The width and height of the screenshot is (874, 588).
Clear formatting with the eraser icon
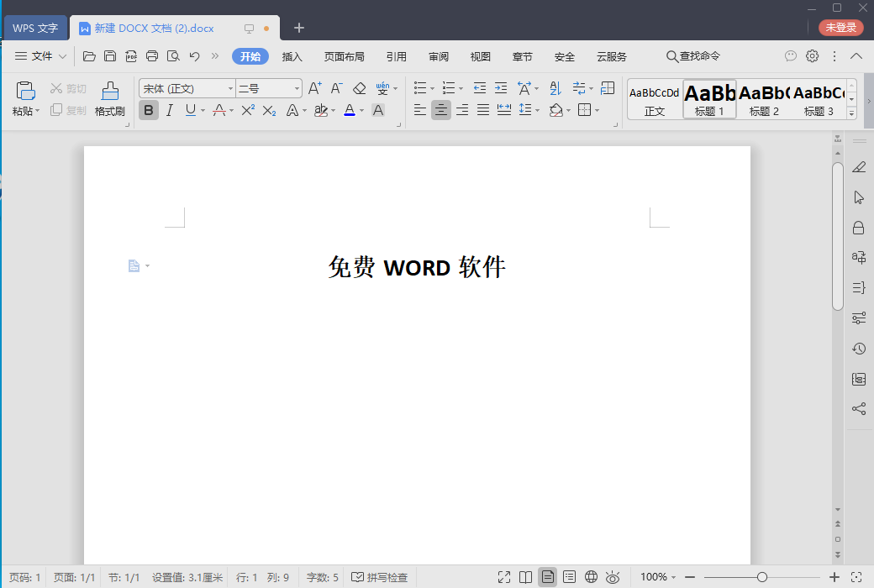pyautogui.click(x=360, y=88)
